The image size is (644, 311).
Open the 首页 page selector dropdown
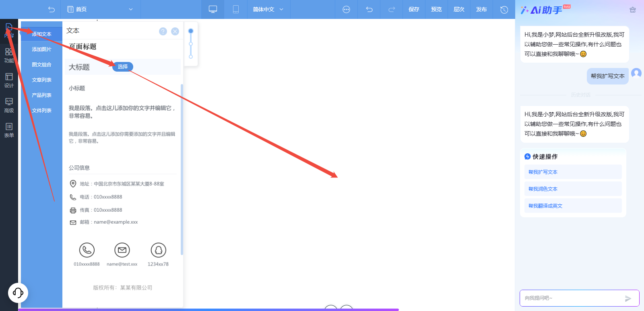pyautogui.click(x=100, y=9)
